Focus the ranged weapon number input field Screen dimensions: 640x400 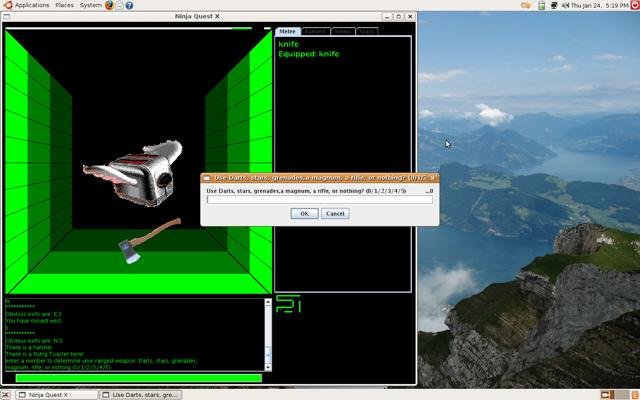(x=320, y=200)
